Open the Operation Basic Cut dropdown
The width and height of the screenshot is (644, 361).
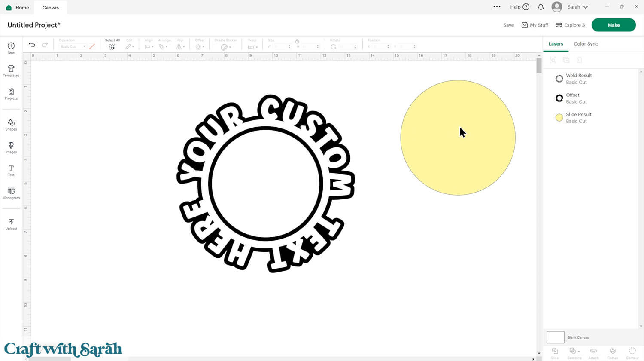point(73,46)
